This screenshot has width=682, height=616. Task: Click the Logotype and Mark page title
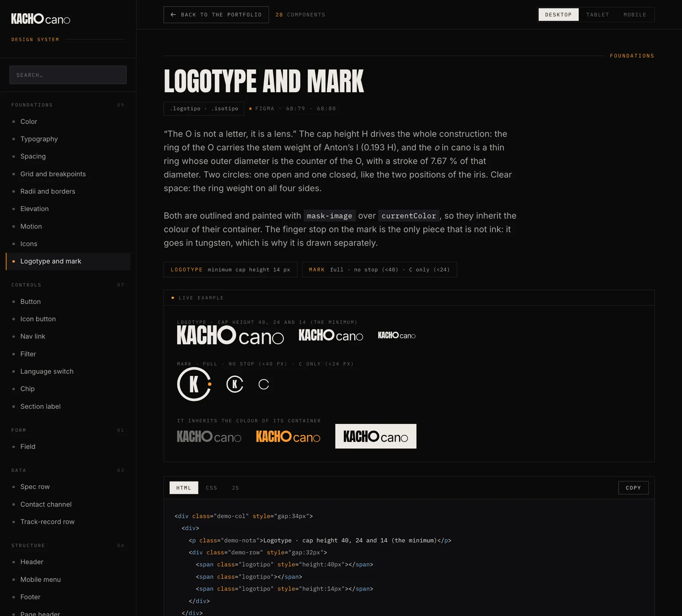tap(264, 81)
